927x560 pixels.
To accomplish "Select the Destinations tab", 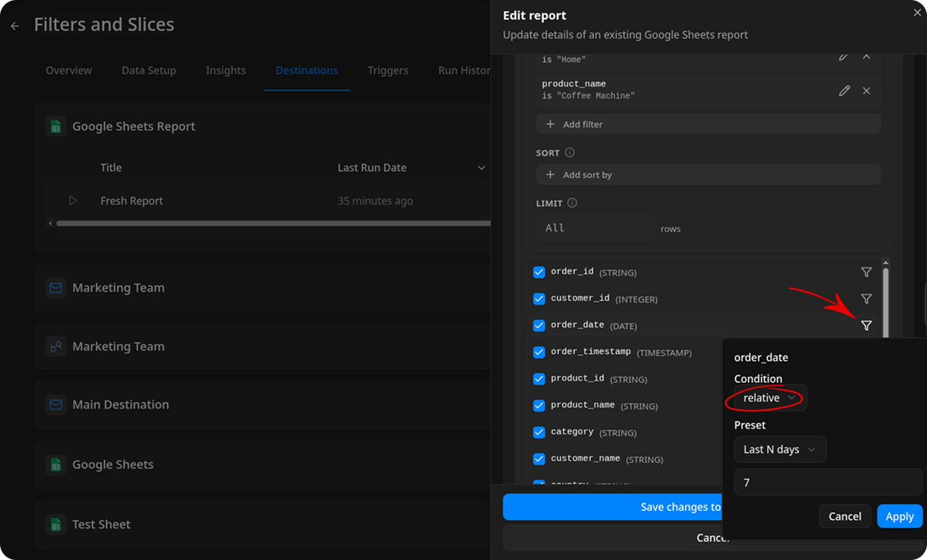I will pyautogui.click(x=306, y=71).
